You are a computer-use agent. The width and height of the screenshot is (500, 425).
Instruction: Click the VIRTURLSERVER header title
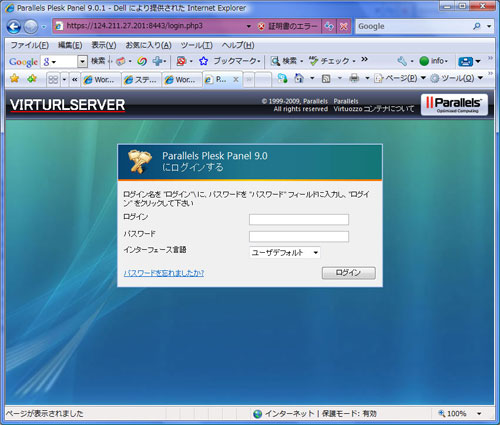[x=68, y=105]
